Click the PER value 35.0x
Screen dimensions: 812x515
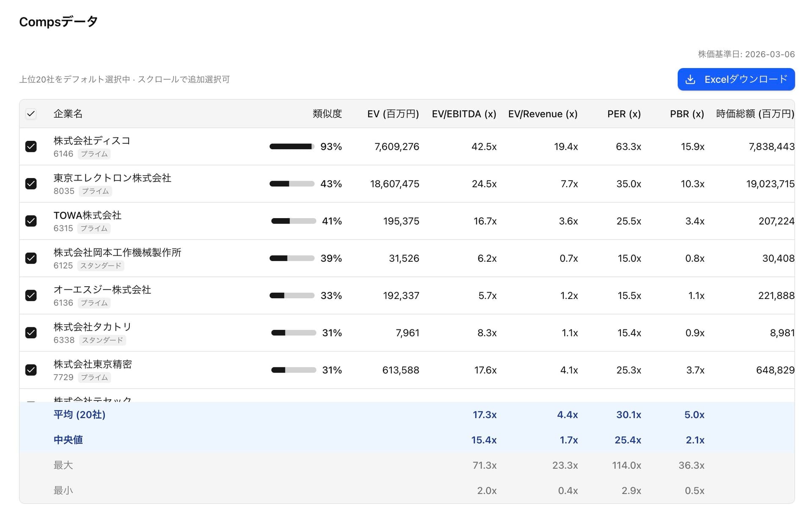pos(628,184)
